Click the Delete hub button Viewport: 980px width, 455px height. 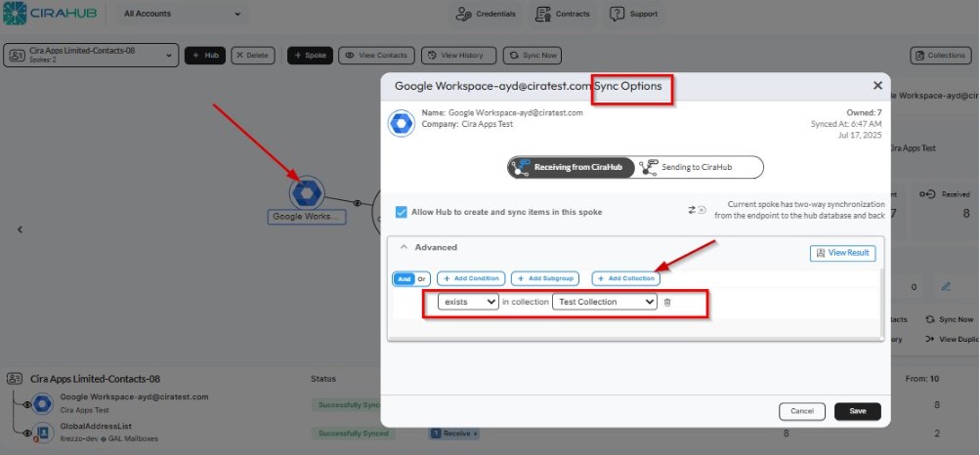tap(253, 56)
